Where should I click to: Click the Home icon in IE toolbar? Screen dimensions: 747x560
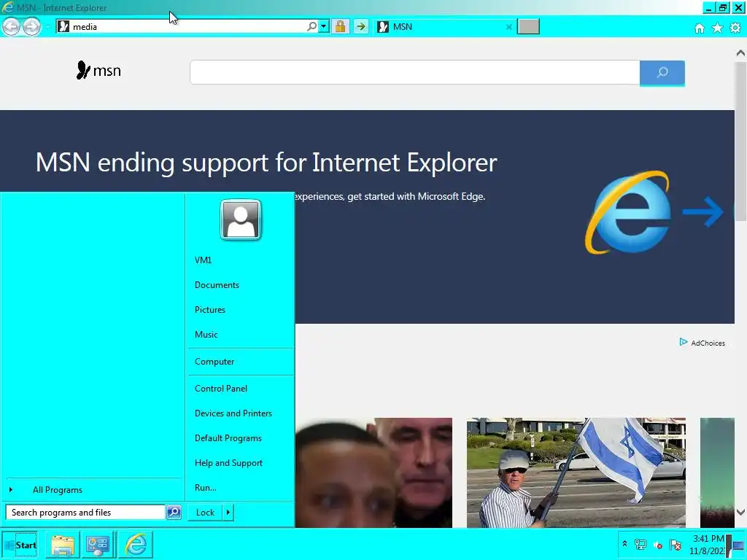(700, 28)
